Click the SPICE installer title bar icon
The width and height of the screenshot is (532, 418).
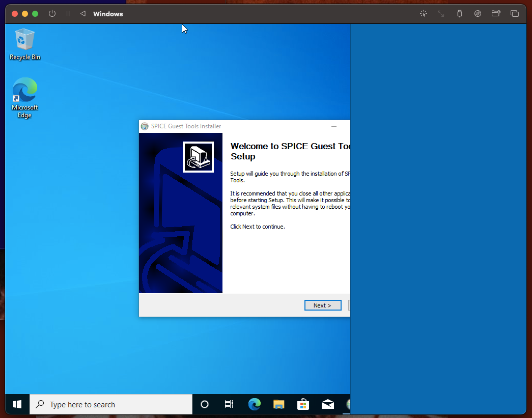145,126
